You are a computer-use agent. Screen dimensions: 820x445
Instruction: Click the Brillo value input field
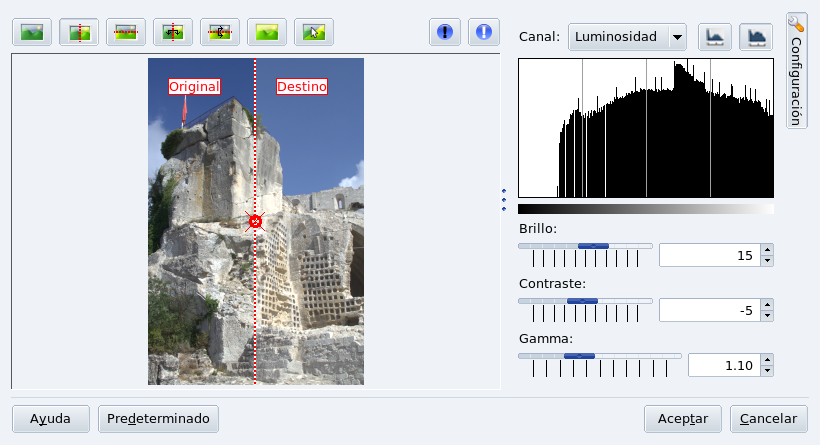pyautogui.click(x=708, y=255)
